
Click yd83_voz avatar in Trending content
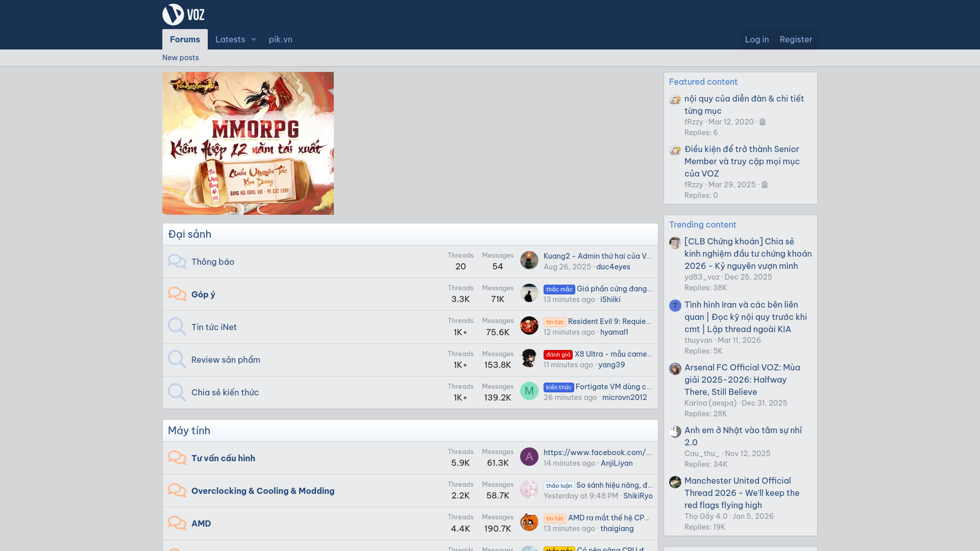[675, 242]
